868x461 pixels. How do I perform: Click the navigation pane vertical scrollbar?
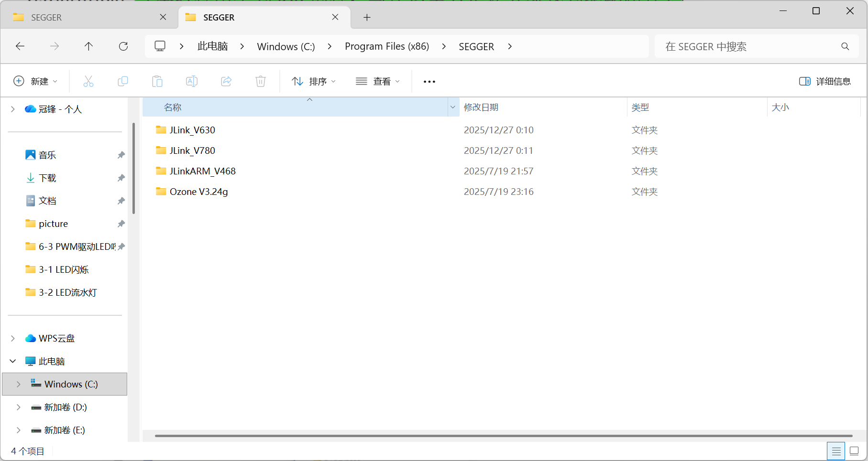[x=134, y=168]
